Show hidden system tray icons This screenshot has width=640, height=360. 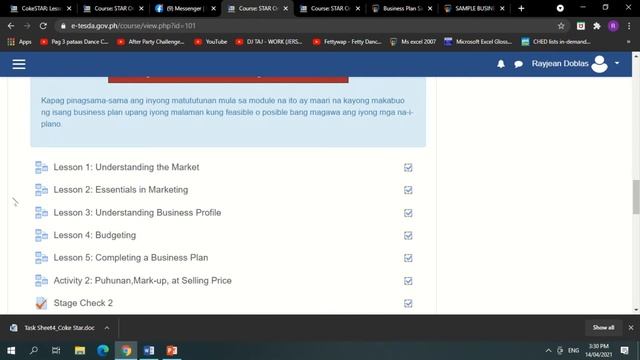pyautogui.click(x=548, y=351)
